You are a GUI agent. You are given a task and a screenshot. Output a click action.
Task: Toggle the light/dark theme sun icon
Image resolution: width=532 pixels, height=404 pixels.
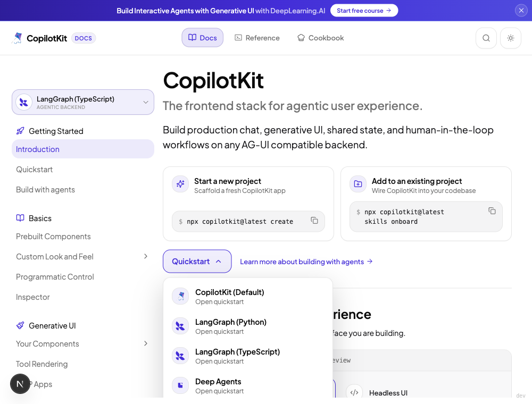511,38
